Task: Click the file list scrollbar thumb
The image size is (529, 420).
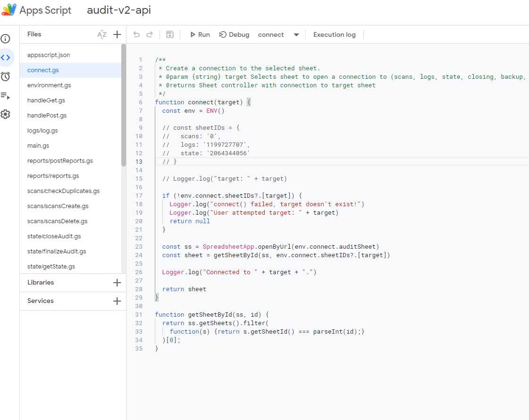Action: click(124, 105)
